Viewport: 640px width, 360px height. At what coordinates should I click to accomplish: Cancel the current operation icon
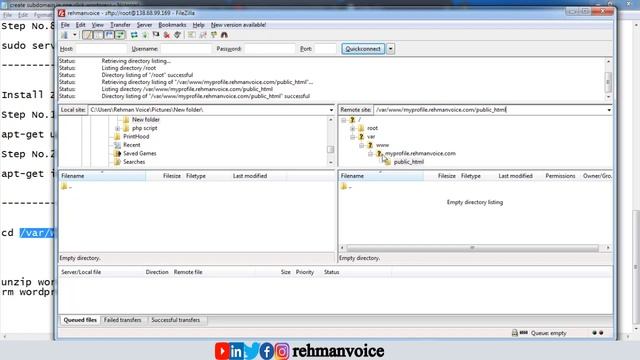(x=156, y=35)
